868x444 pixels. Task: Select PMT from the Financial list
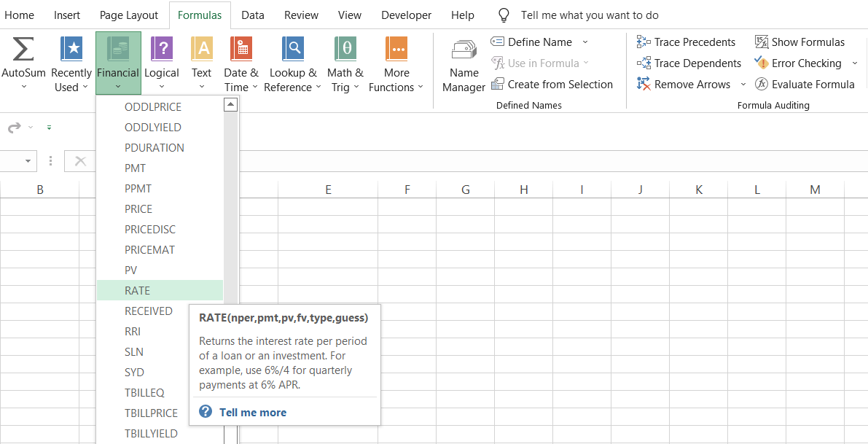click(136, 168)
